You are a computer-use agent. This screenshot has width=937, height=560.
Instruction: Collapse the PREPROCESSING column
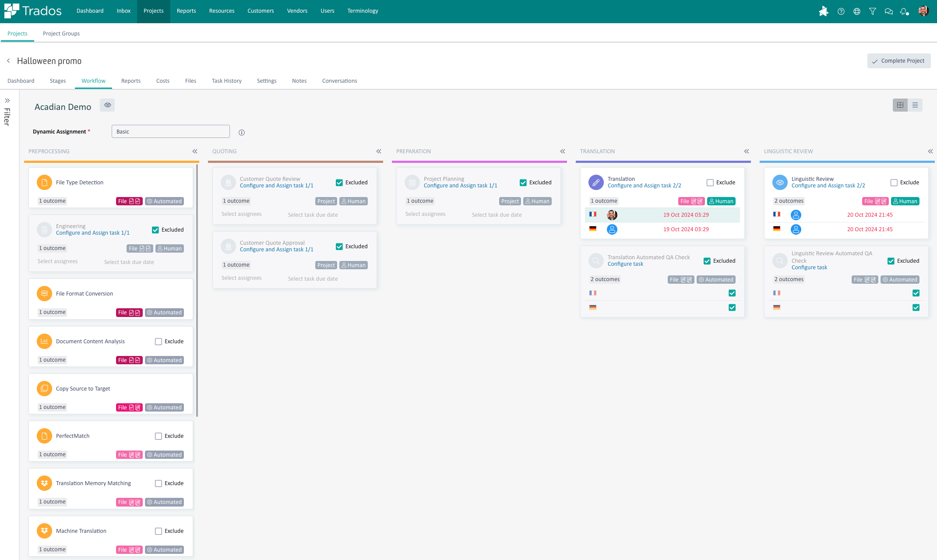195,151
